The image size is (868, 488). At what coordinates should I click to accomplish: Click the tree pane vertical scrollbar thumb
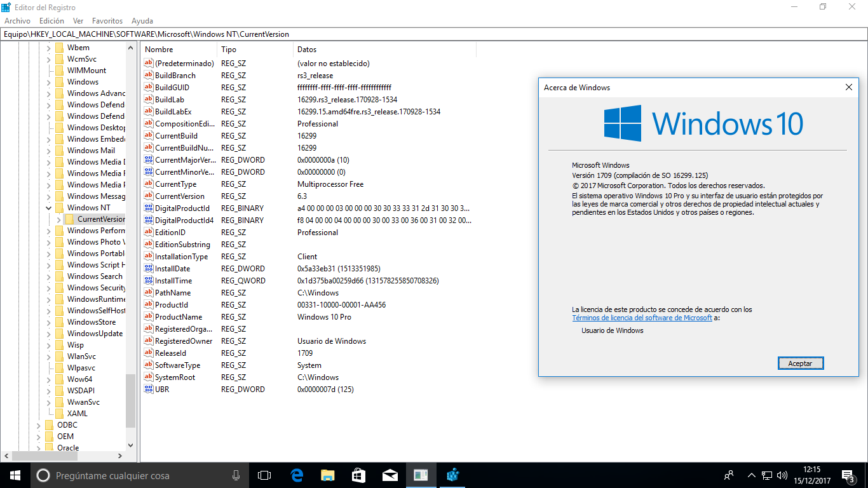point(131,400)
